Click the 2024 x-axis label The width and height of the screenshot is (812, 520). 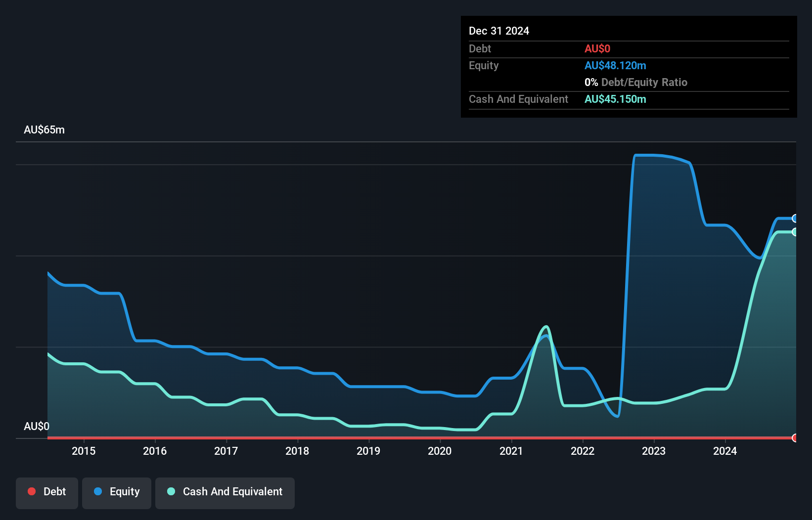point(725,451)
